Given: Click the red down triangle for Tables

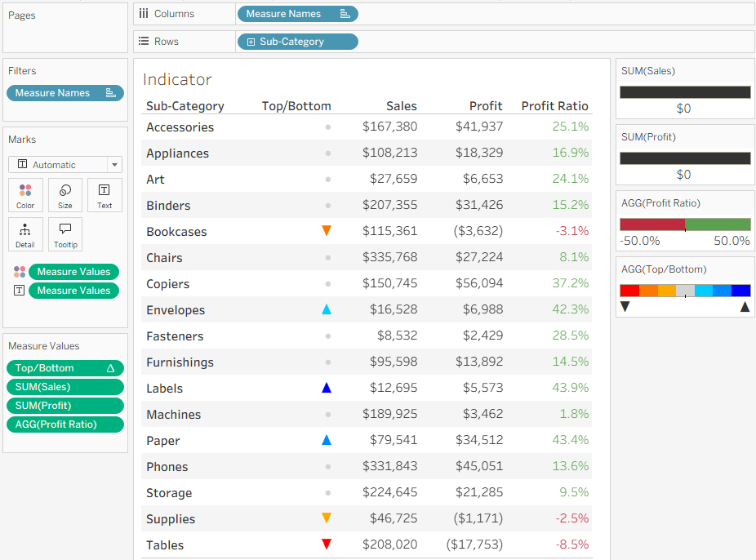Looking at the screenshot, I should 327,544.
